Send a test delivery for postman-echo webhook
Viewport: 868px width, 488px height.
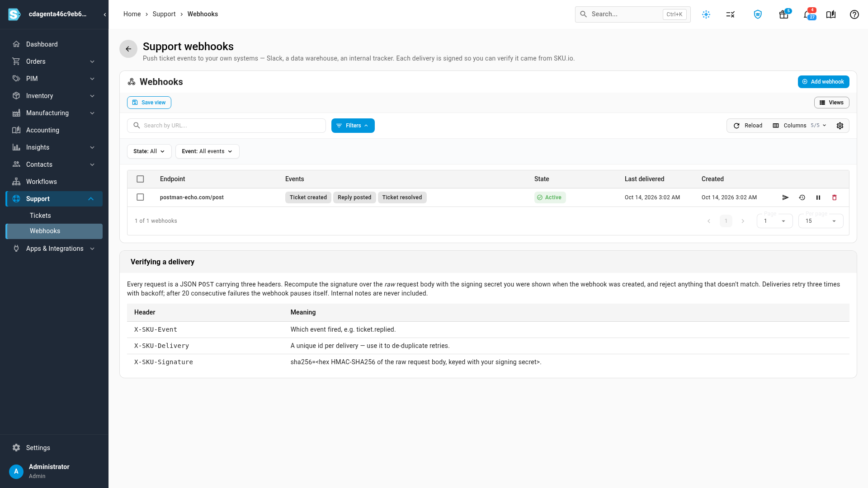pyautogui.click(x=785, y=197)
